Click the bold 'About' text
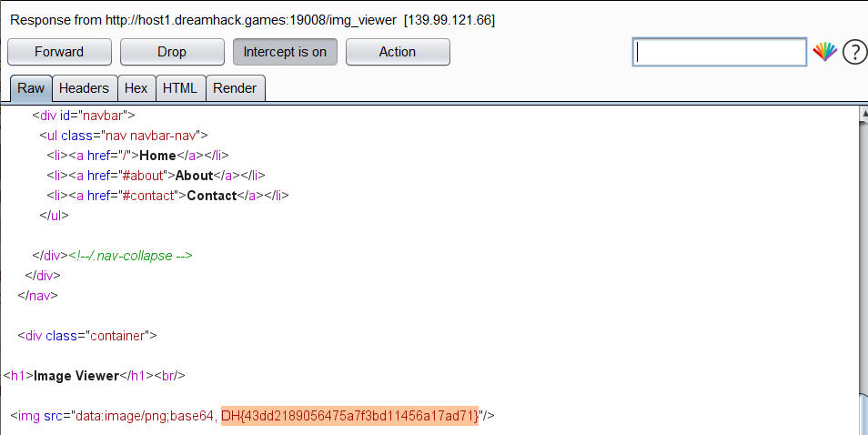868x435 pixels. [x=195, y=176]
